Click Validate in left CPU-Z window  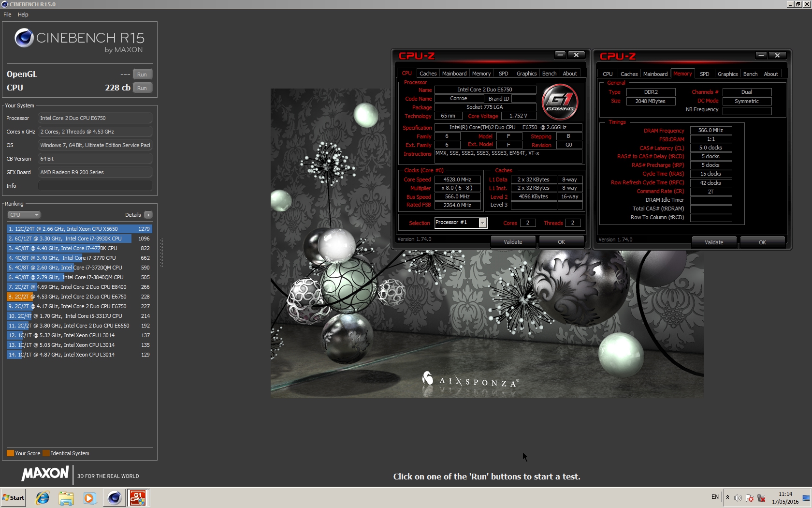pos(513,242)
